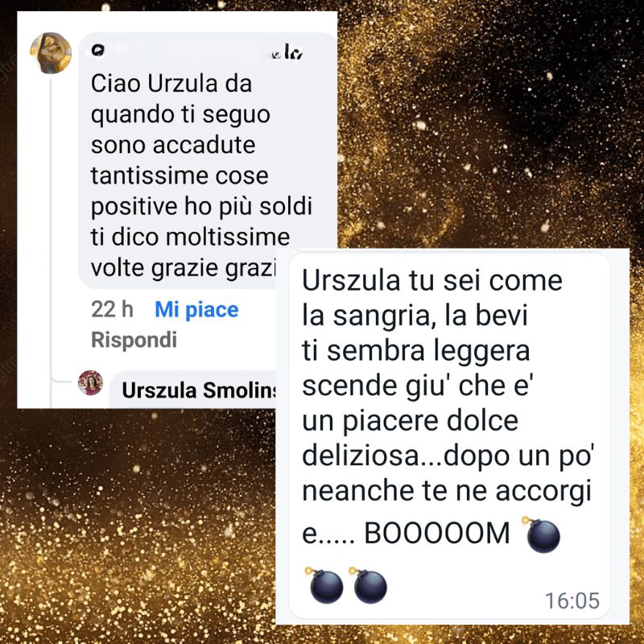Click the first bomb emoji on the last line
644x644 pixels.
coord(324,585)
